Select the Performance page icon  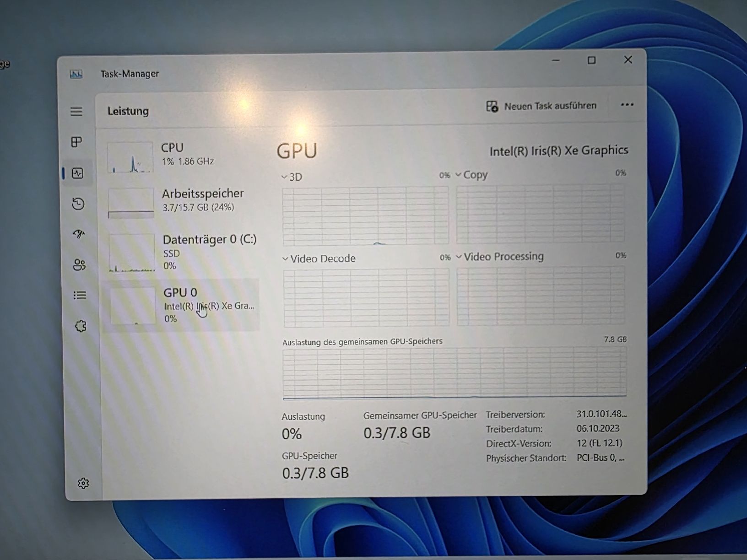(78, 173)
